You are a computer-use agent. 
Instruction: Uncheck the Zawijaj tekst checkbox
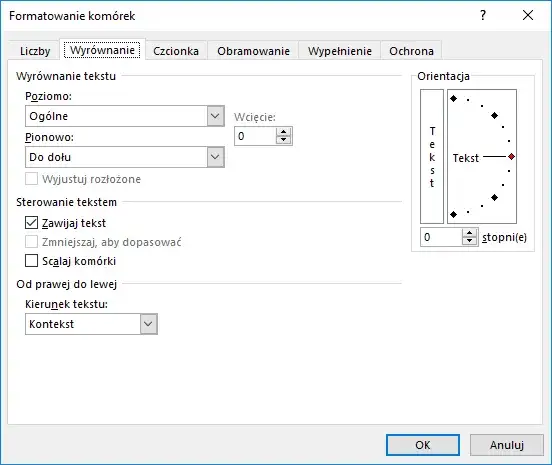click(31, 223)
